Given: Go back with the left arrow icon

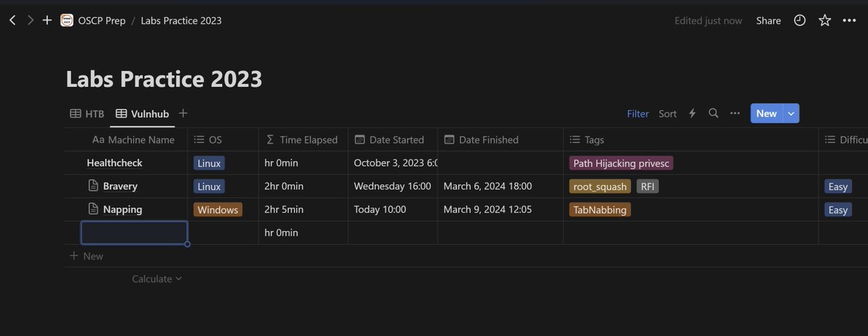Looking at the screenshot, I should point(12,20).
